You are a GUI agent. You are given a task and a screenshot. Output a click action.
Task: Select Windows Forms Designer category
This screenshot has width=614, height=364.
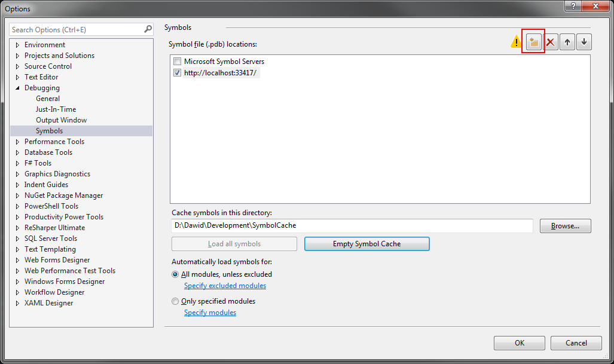(x=65, y=282)
